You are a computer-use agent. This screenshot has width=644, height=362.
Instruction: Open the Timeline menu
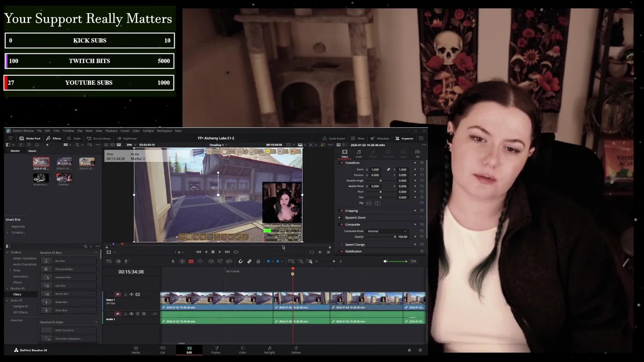point(68,131)
